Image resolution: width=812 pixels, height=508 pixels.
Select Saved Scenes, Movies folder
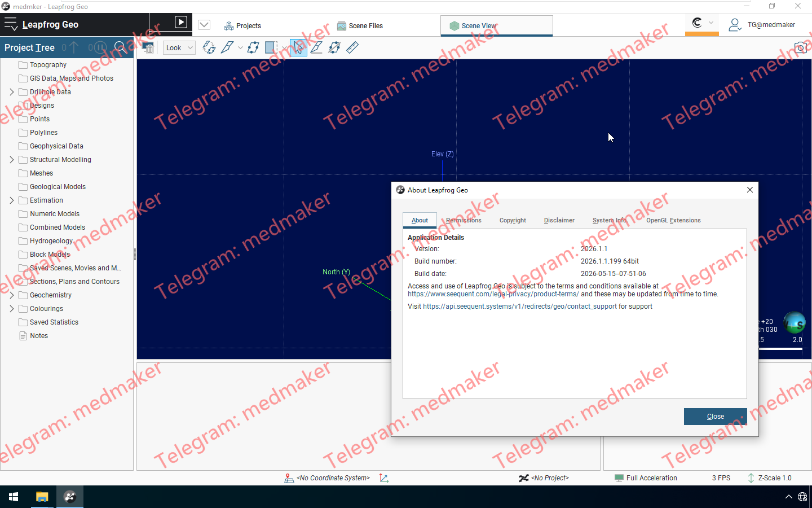pyautogui.click(x=75, y=268)
